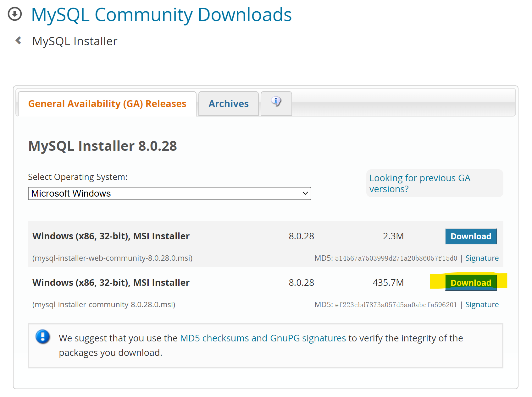Click the MySQL Community Downloads heading
The width and height of the screenshot is (532, 397).
161,14
